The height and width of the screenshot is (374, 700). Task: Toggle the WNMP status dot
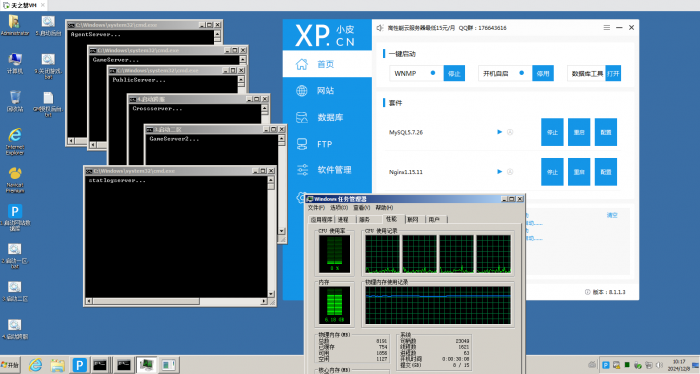[x=433, y=73]
